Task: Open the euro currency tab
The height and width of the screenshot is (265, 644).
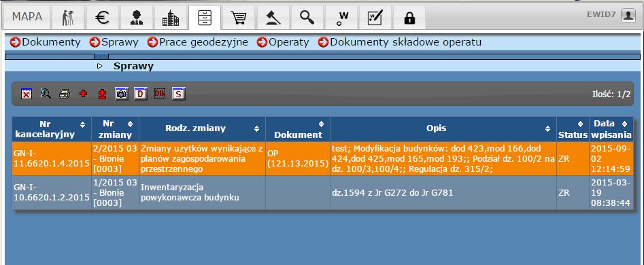Action: [102, 18]
